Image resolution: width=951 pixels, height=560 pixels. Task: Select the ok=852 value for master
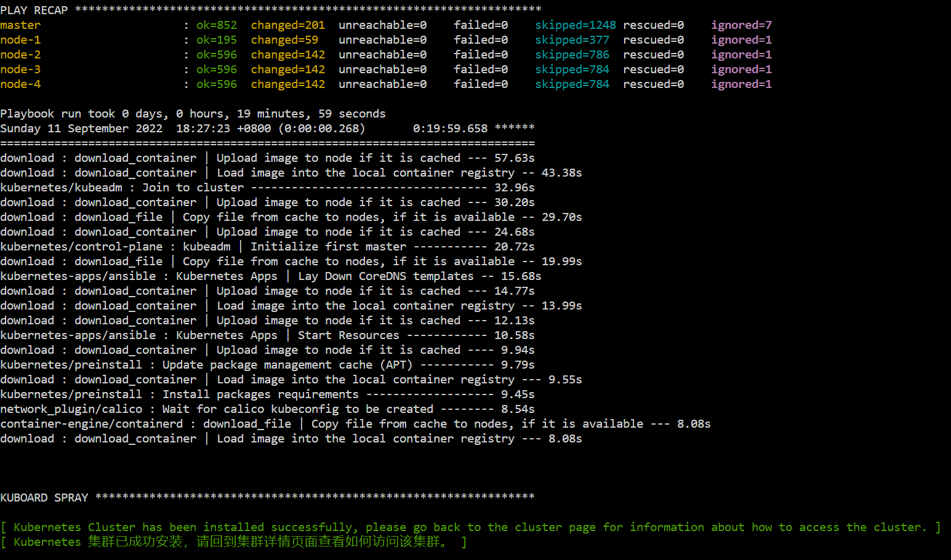(216, 25)
